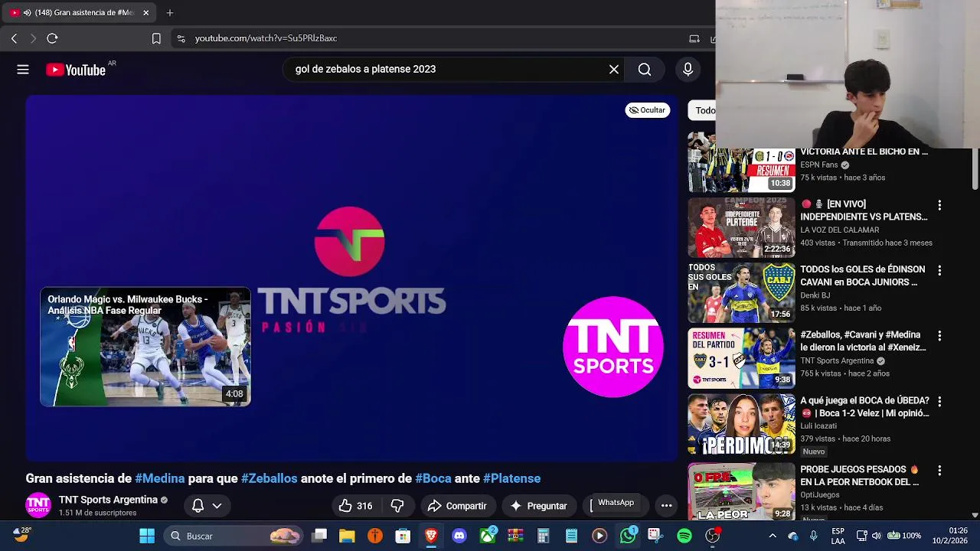The height and width of the screenshot is (551, 980).
Task: Open WhatsApp from the taskbar
Action: click(628, 536)
